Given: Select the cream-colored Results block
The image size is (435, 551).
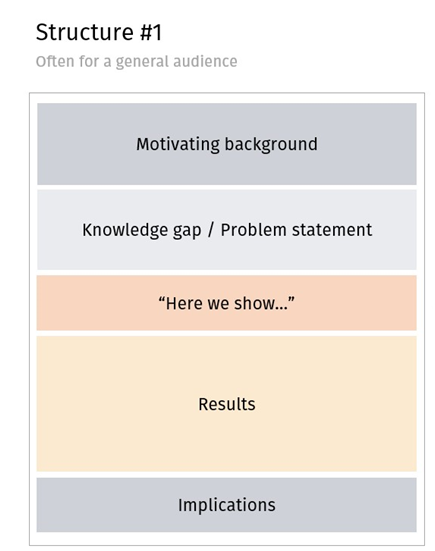Looking at the screenshot, I should click(227, 404).
